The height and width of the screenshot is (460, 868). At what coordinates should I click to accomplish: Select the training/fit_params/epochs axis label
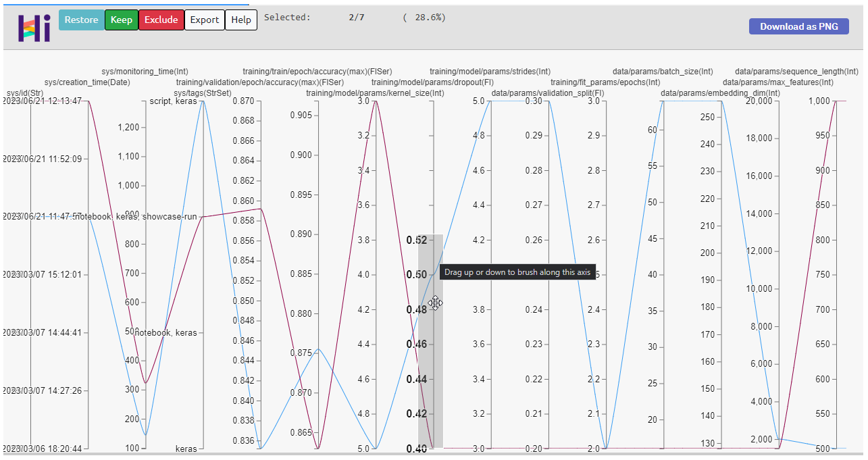[605, 81]
